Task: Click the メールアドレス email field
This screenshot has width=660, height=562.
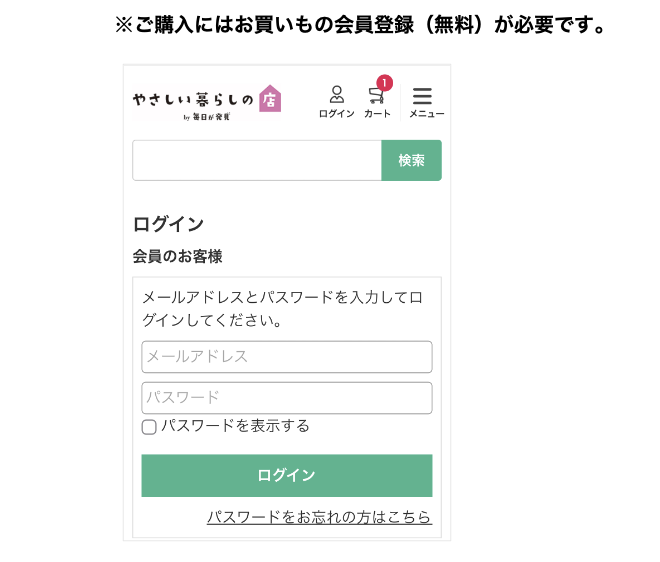Action: [286, 357]
